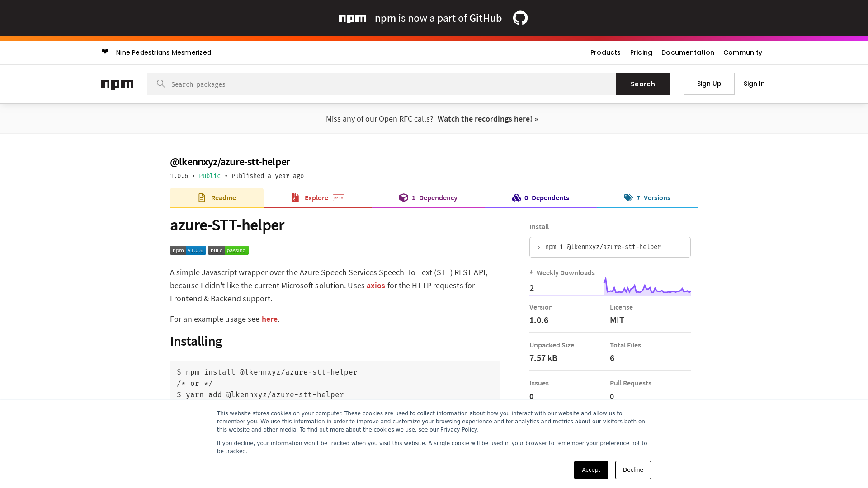Viewport: 868px width, 488px height.
Task: Open the example usage 'here' link
Action: coord(269,319)
